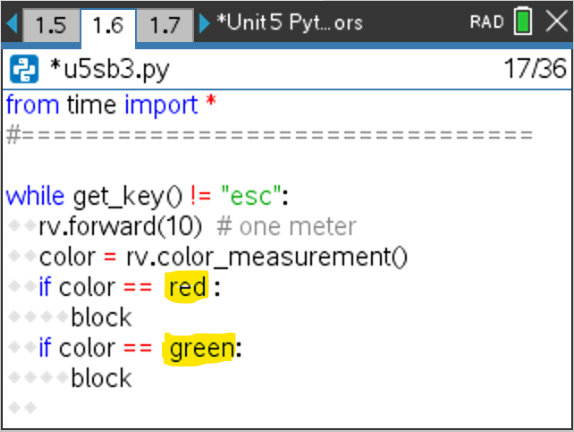Place cursor on highlighted red placeholder
The width and height of the screenshot is (574, 432).
coord(186,287)
